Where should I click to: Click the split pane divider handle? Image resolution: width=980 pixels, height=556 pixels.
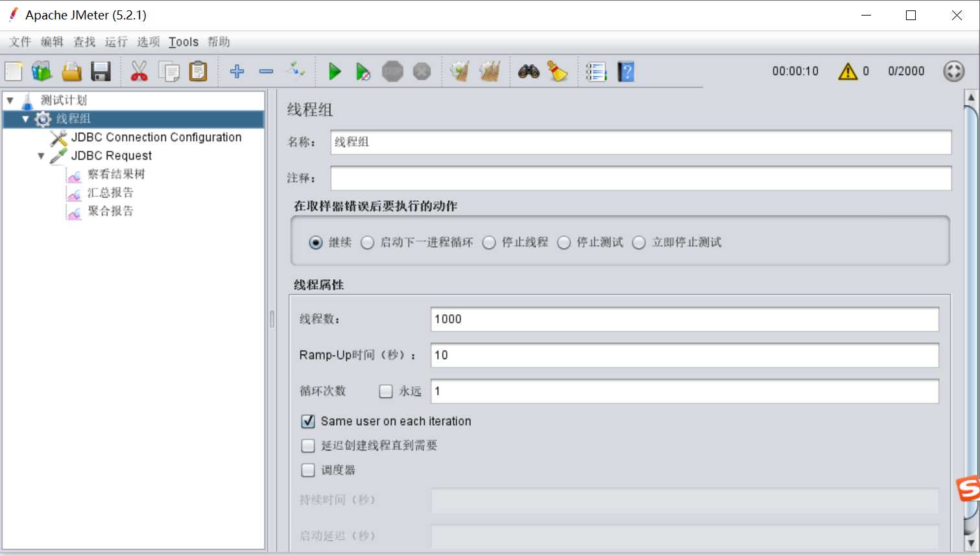[272, 319]
